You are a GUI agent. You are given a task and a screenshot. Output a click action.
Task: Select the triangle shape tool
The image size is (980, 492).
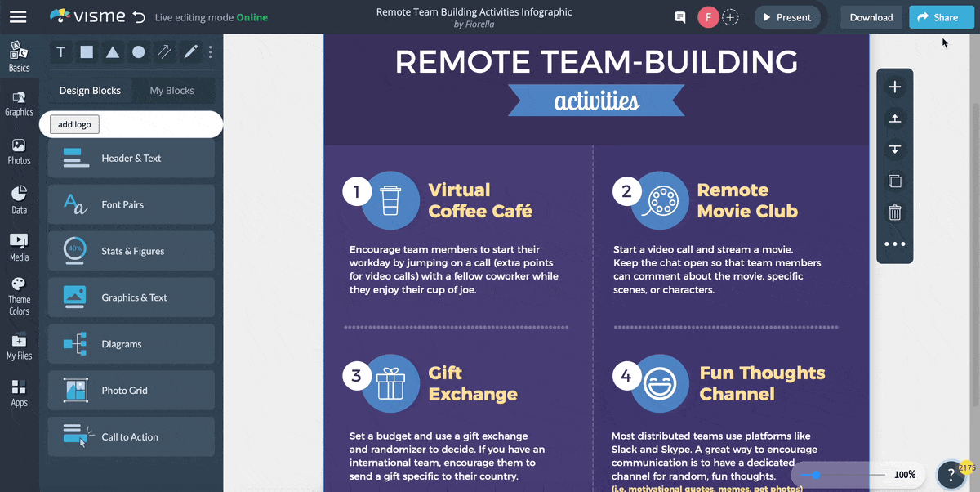pos(113,52)
